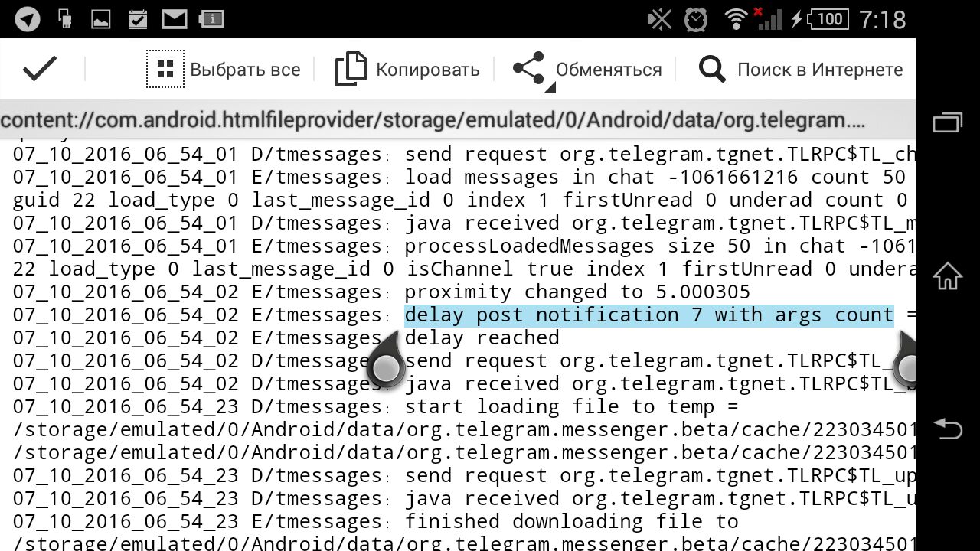Screen dimensions: 980x551
Task: Open the mail notification icon in status bar
Action: (x=175, y=18)
